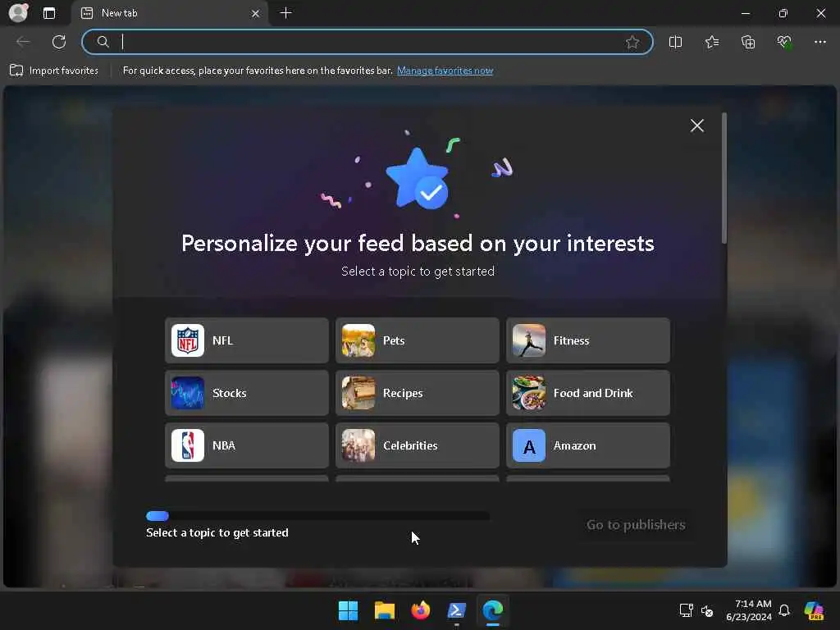The height and width of the screenshot is (630, 840).
Task: Open clock showing 7:14 AM
Action: [749, 610]
